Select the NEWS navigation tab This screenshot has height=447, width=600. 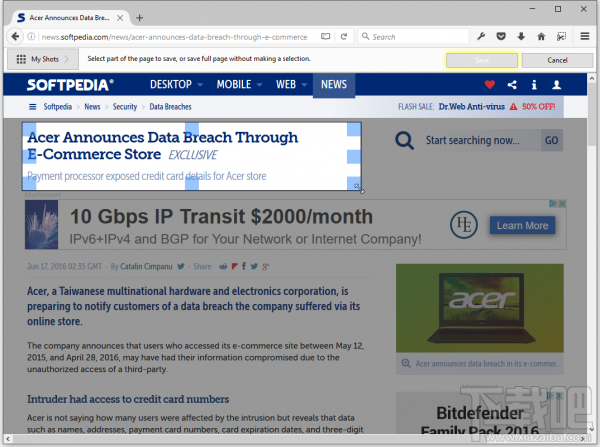[334, 85]
